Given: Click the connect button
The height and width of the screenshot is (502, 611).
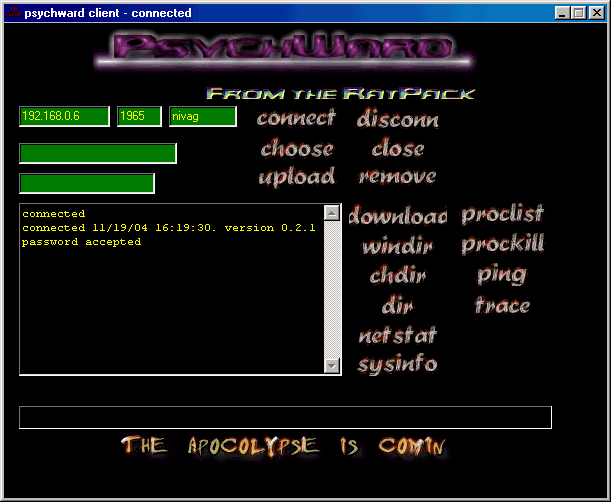Looking at the screenshot, I should (x=296, y=119).
